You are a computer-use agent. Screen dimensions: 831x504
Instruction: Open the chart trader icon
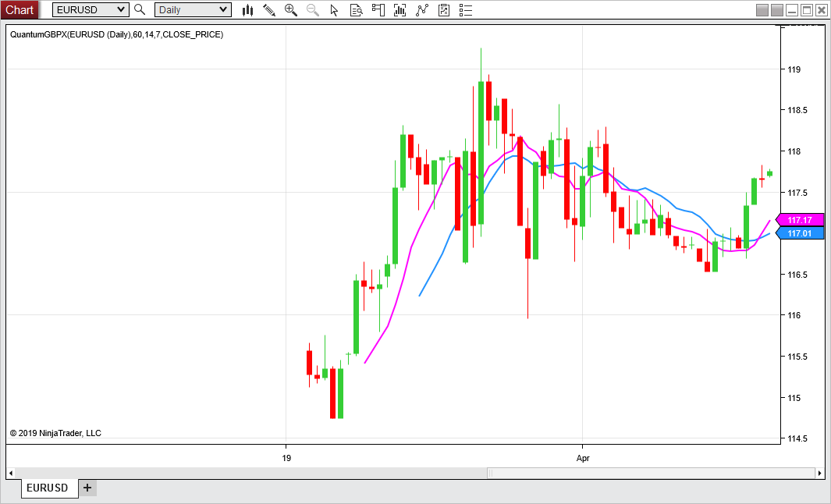tap(378, 9)
